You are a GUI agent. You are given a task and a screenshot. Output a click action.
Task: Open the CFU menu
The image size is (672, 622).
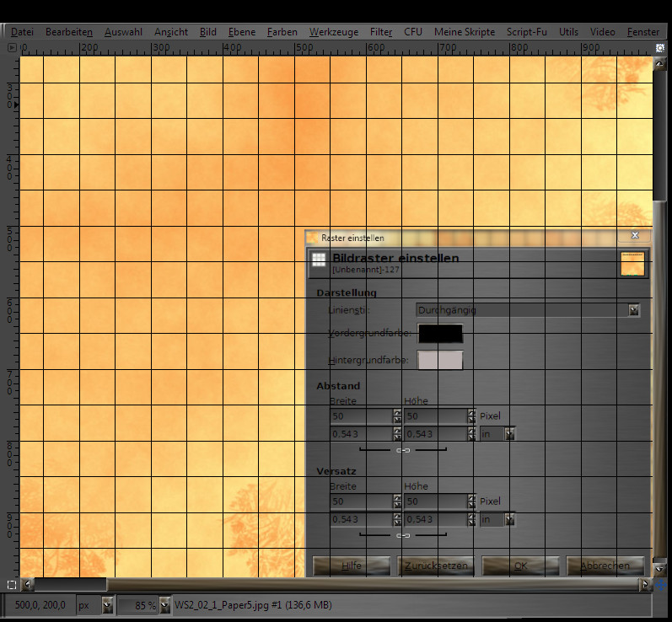pos(413,32)
